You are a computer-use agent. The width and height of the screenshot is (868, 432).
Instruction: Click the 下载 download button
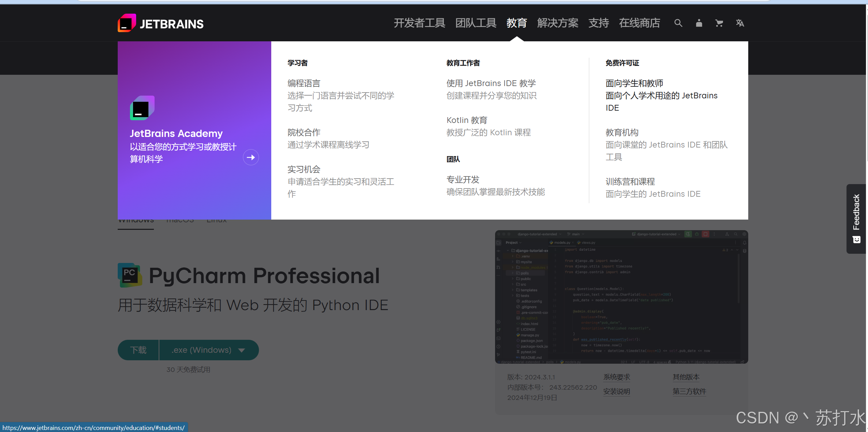tap(139, 350)
